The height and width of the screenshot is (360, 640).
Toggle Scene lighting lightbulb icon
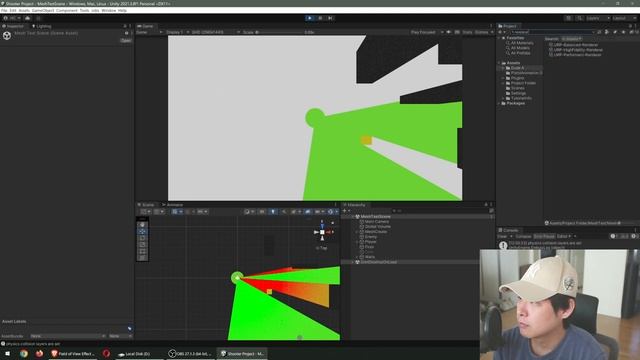273,211
